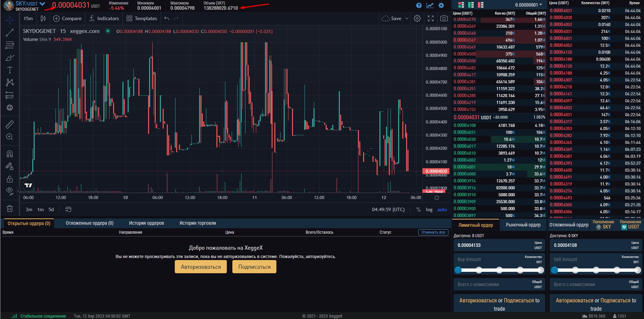Click the Отменить все button
This screenshot has width=644, height=319.
tap(433, 232)
